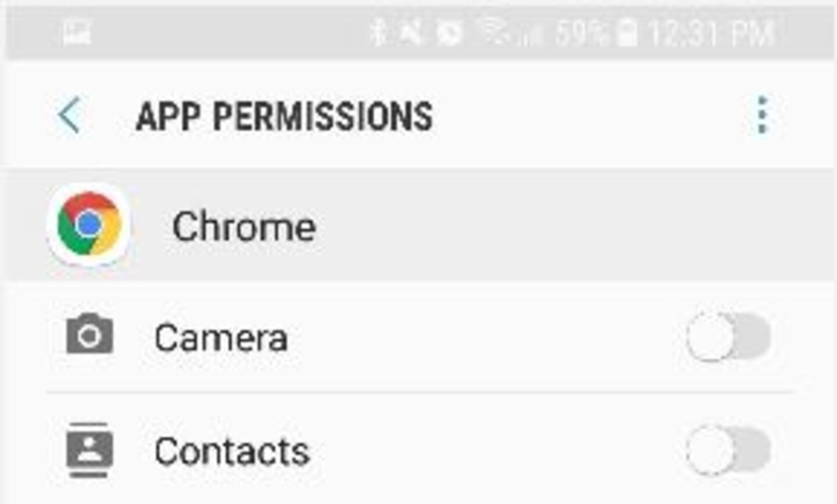
Task: Tap the image notification icon in status bar
Action: [x=77, y=33]
